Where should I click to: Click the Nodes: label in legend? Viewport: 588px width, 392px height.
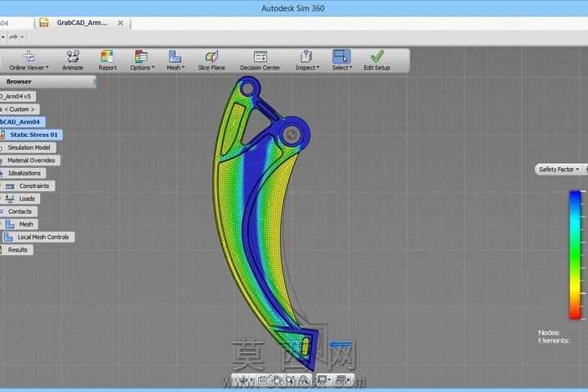point(549,333)
